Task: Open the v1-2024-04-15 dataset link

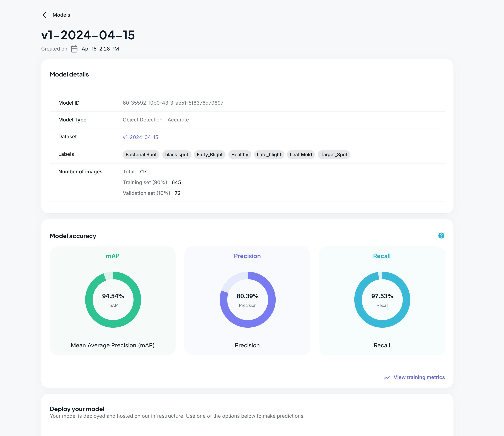Action: [140, 137]
